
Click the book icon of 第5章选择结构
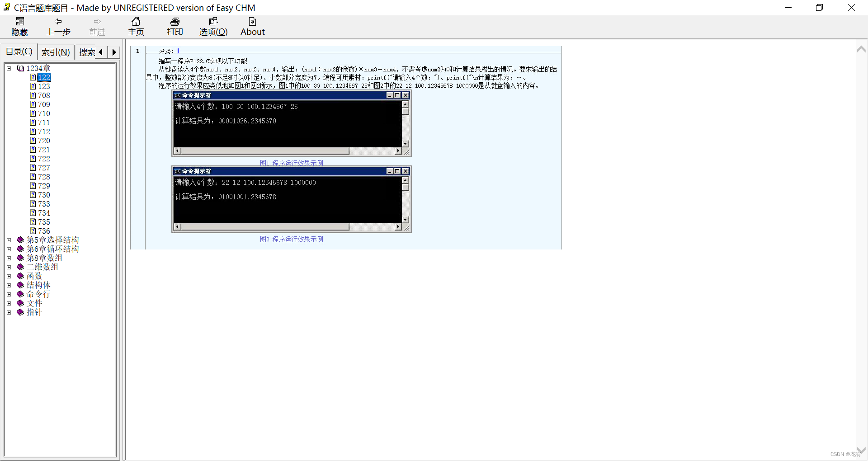(x=20, y=240)
